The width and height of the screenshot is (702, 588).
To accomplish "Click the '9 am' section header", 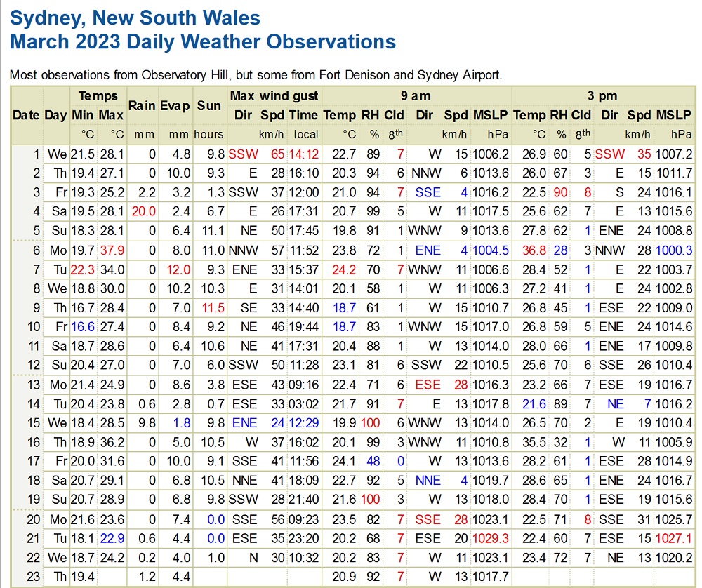I will point(416,95).
